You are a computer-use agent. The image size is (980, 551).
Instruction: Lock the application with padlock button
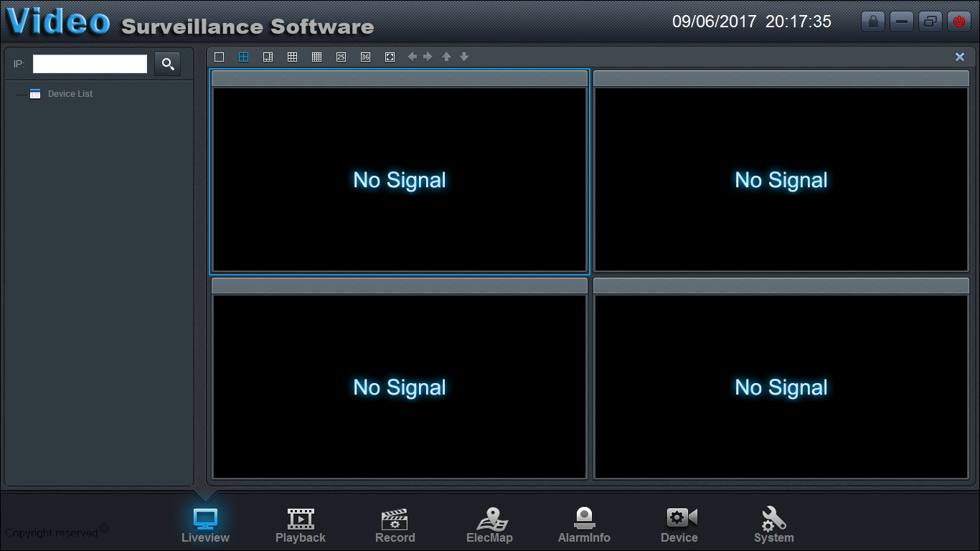[873, 22]
